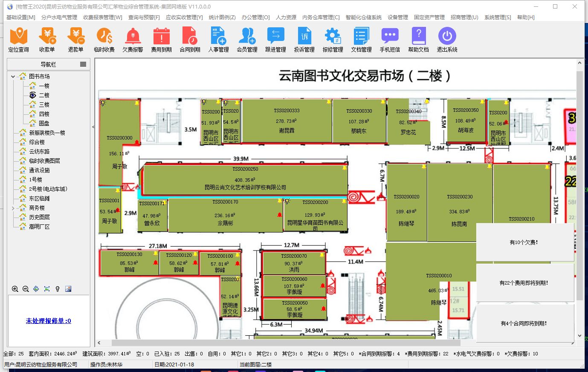Click the bulb marker on unit TSS0200200
This screenshot has height=372, width=588.
(287, 201)
